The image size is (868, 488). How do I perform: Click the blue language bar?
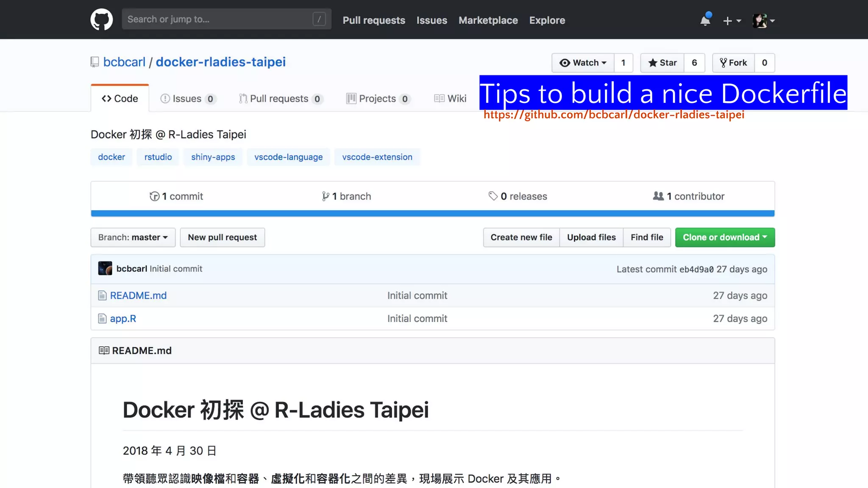click(432, 213)
